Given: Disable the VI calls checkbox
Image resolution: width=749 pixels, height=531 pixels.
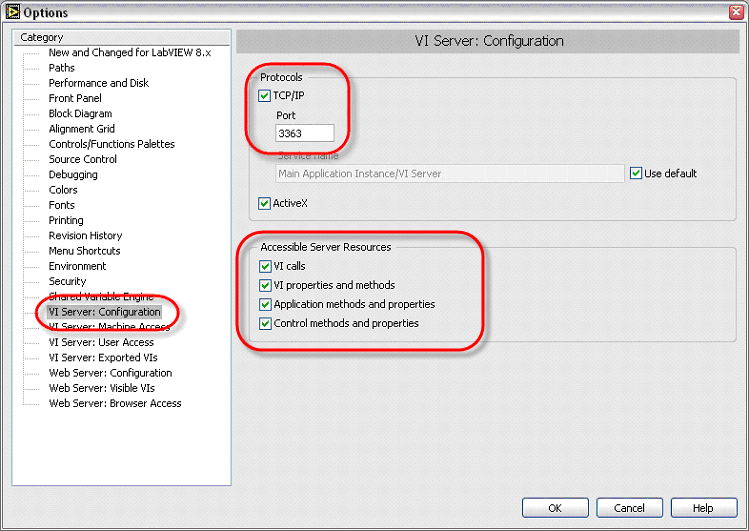Looking at the screenshot, I should click(265, 267).
